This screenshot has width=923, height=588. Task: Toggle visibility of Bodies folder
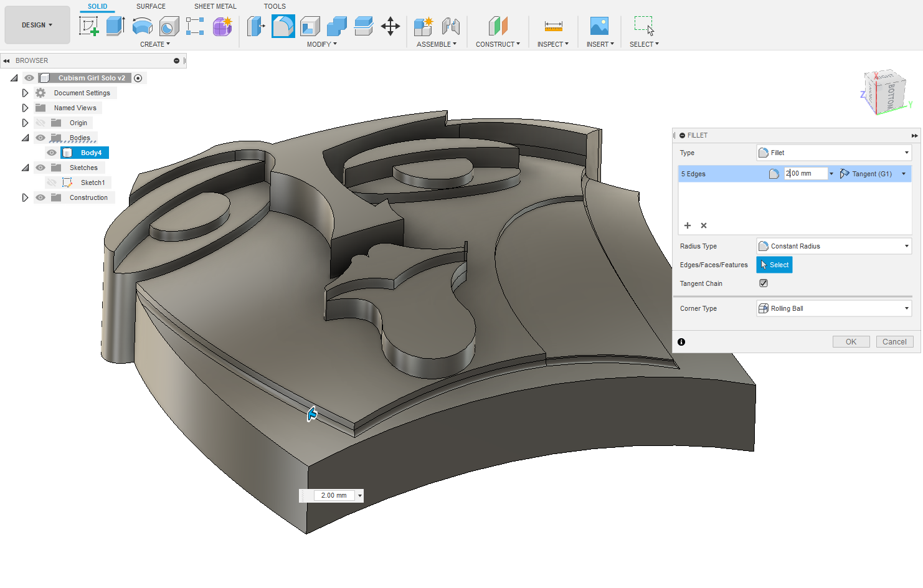tap(40, 138)
